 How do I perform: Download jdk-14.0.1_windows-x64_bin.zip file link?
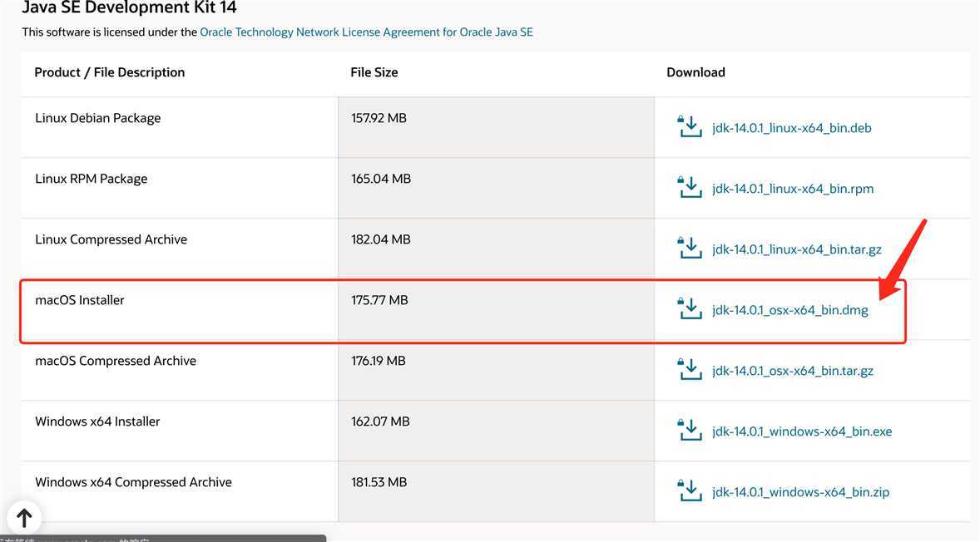tap(800, 492)
